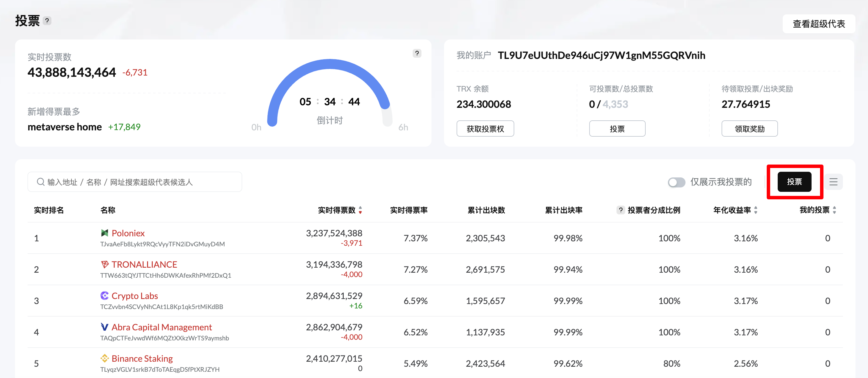Screen dimensions: 868x378
Task: Click the Abra Capital Management logo icon
Action: coord(104,327)
